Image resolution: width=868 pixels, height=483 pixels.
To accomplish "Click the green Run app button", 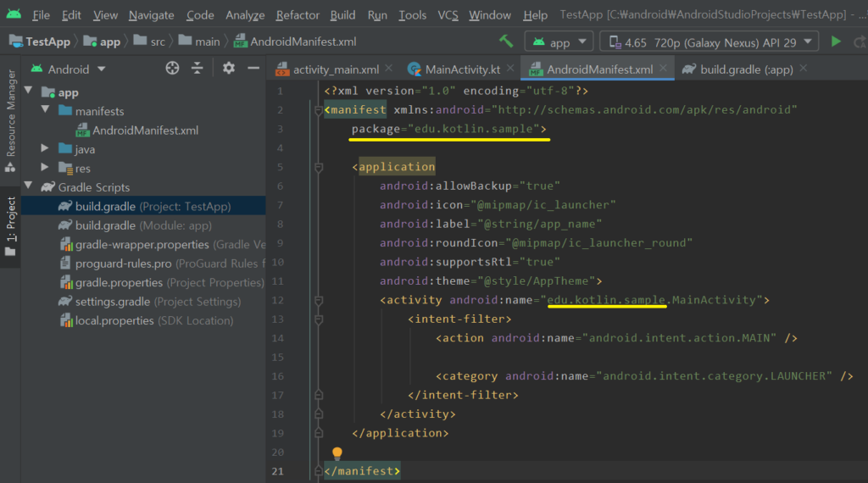I will pos(836,42).
